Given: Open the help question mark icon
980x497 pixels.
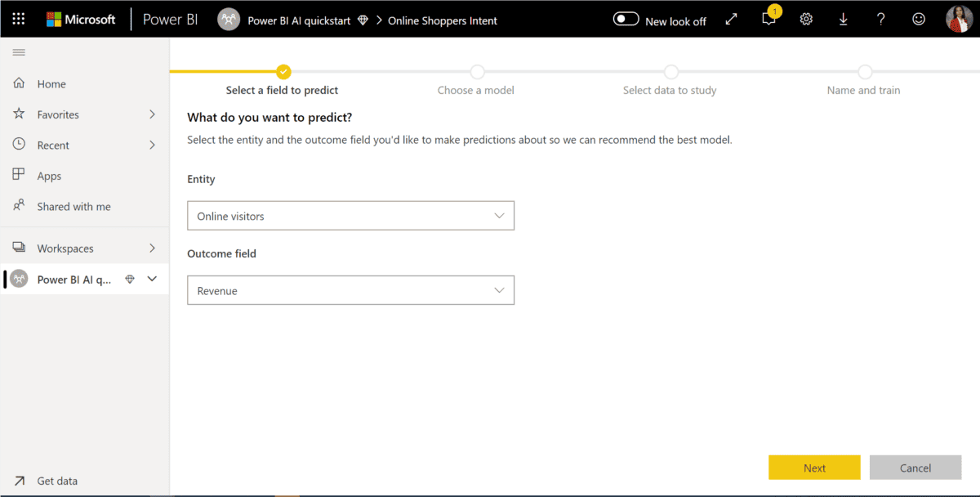Looking at the screenshot, I should (x=881, y=19).
